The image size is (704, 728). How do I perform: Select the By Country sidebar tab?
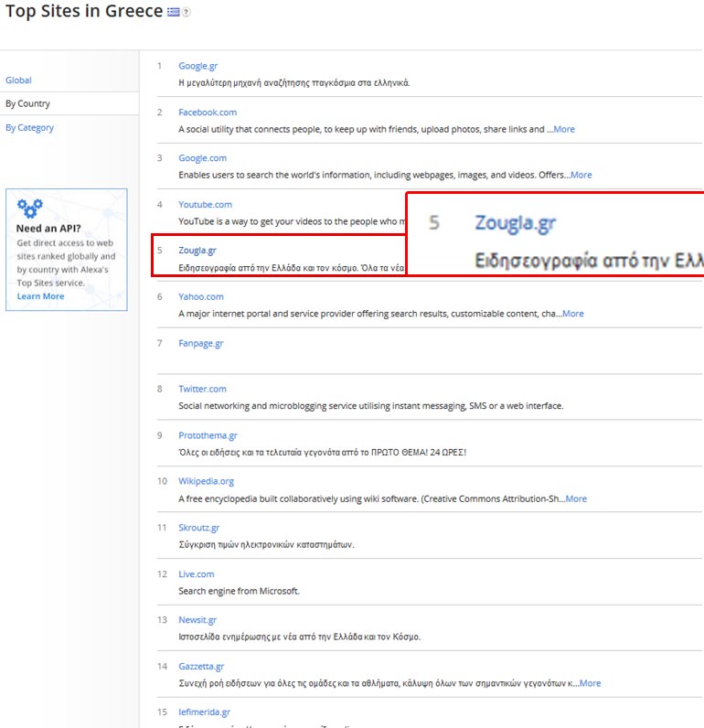click(27, 104)
